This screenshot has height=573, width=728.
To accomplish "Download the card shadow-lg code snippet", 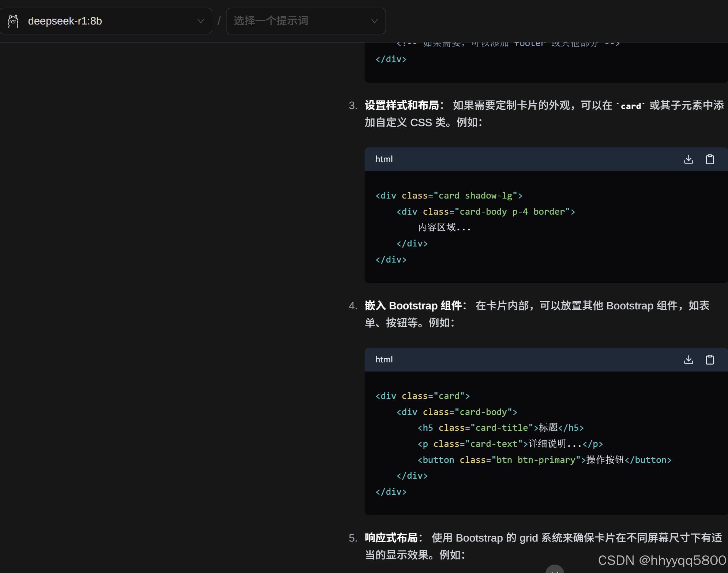I will [688, 159].
